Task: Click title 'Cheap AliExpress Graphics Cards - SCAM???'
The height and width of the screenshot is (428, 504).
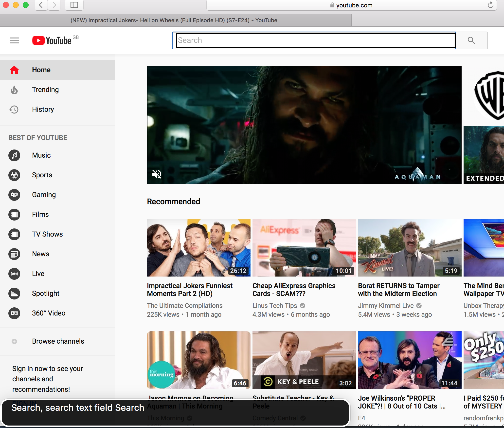Action: pos(294,290)
